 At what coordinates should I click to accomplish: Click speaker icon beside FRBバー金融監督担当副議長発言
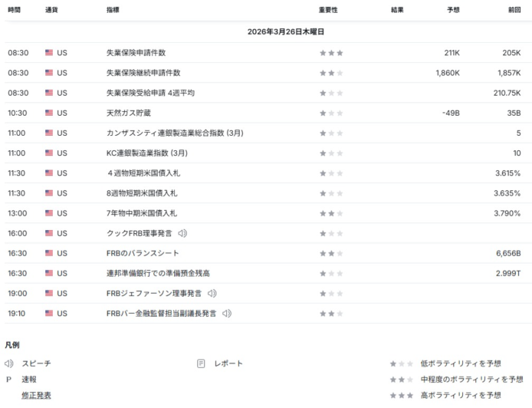click(x=227, y=313)
